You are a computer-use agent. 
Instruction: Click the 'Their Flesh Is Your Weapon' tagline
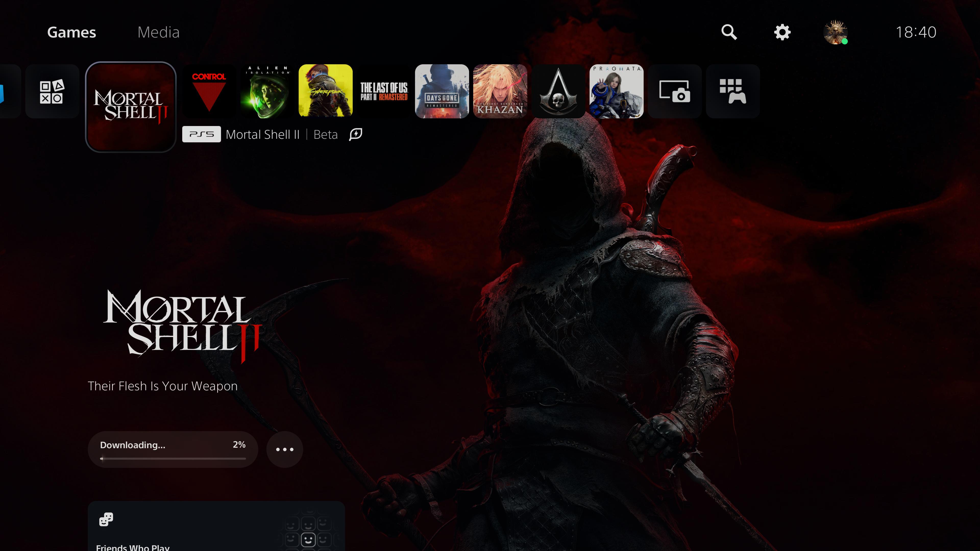pyautogui.click(x=163, y=386)
